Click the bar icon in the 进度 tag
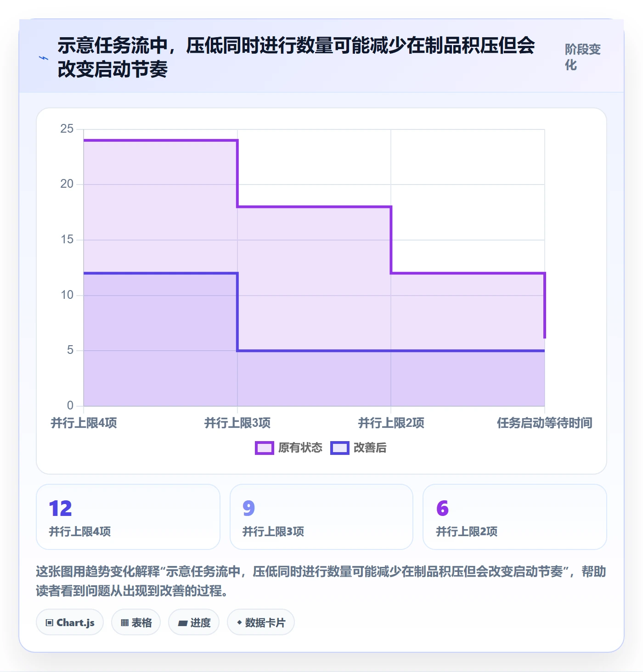643x672 pixels. coord(183,623)
